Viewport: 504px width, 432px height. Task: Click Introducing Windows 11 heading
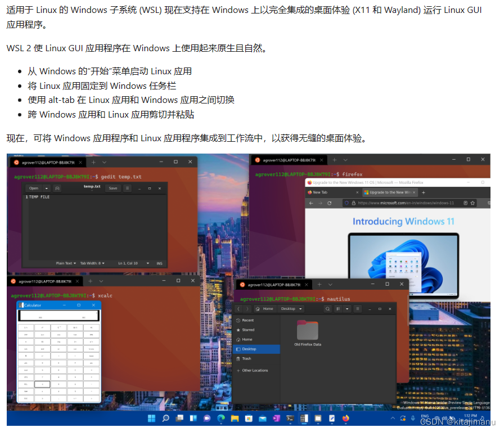tap(403, 222)
